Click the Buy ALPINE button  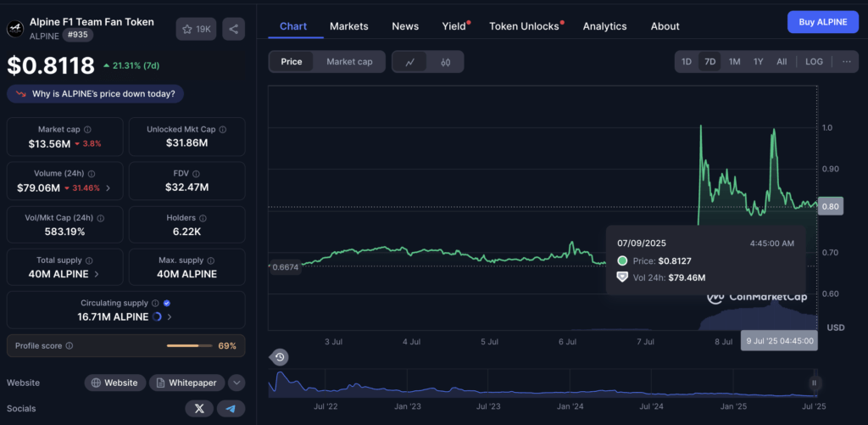(x=823, y=22)
